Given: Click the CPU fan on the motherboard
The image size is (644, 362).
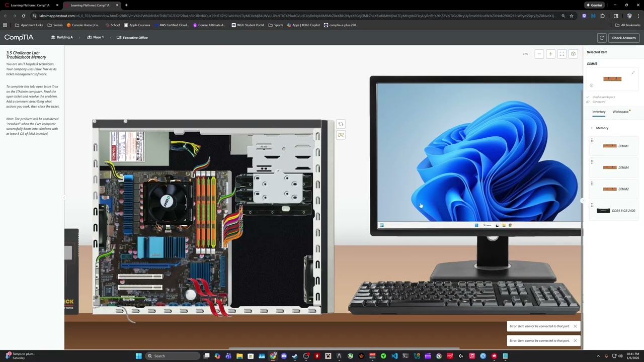Looking at the screenshot, I should point(168,201).
